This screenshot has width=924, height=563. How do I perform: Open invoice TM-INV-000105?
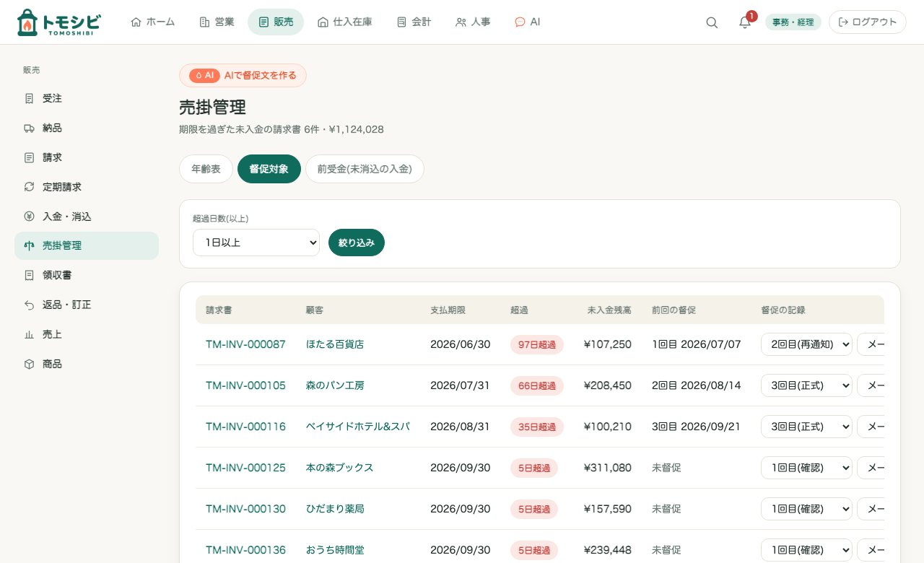[x=245, y=385]
